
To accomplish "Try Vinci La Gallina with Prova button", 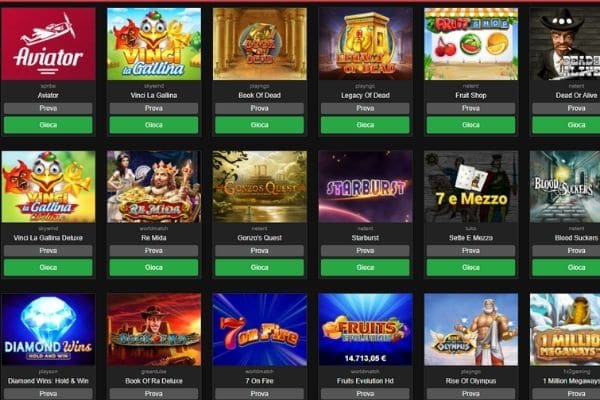I will 154,108.
